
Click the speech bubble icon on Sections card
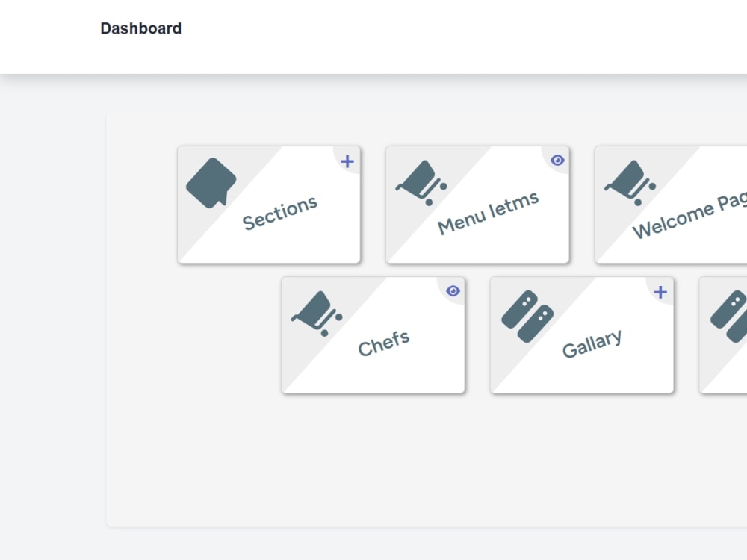211,184
